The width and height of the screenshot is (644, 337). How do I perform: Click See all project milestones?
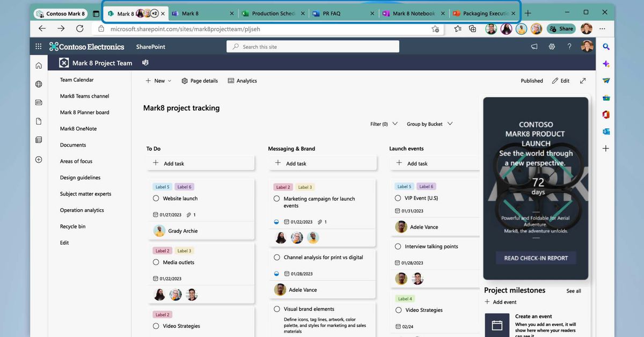pyautogui.click(x=574, y=291)
